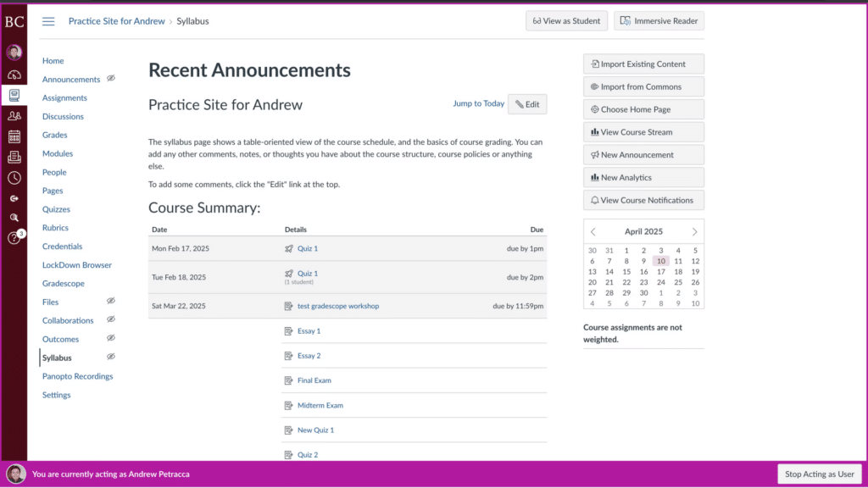Open the test gradescope workshop link
The image size is (868, 488).
click(x=338, y=306)
